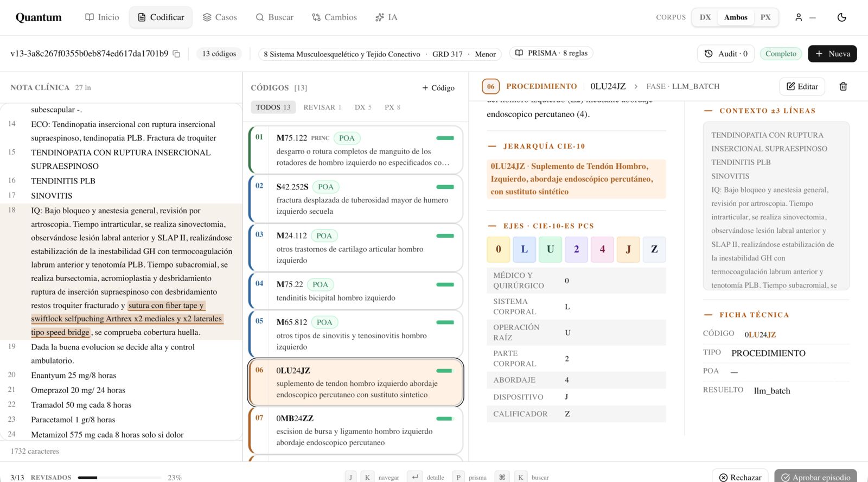Edit the selected procedure
The image size is (868, 482).
coord(802,86)
